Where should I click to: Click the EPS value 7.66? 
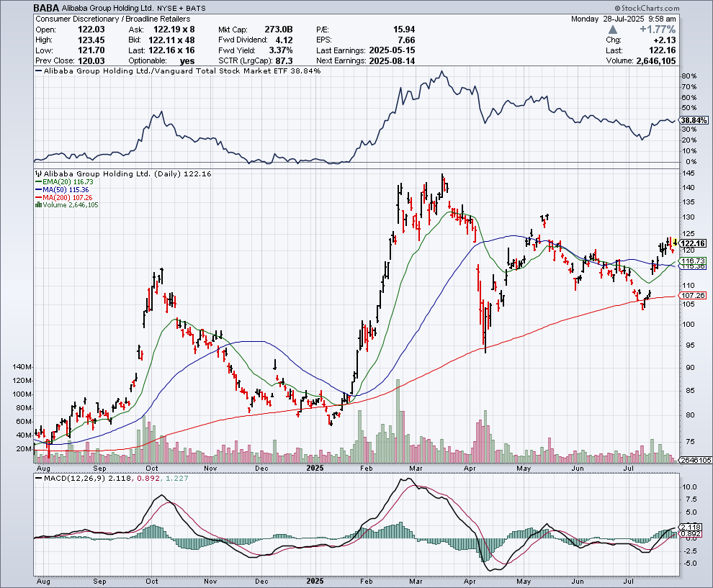coord(406,40)
